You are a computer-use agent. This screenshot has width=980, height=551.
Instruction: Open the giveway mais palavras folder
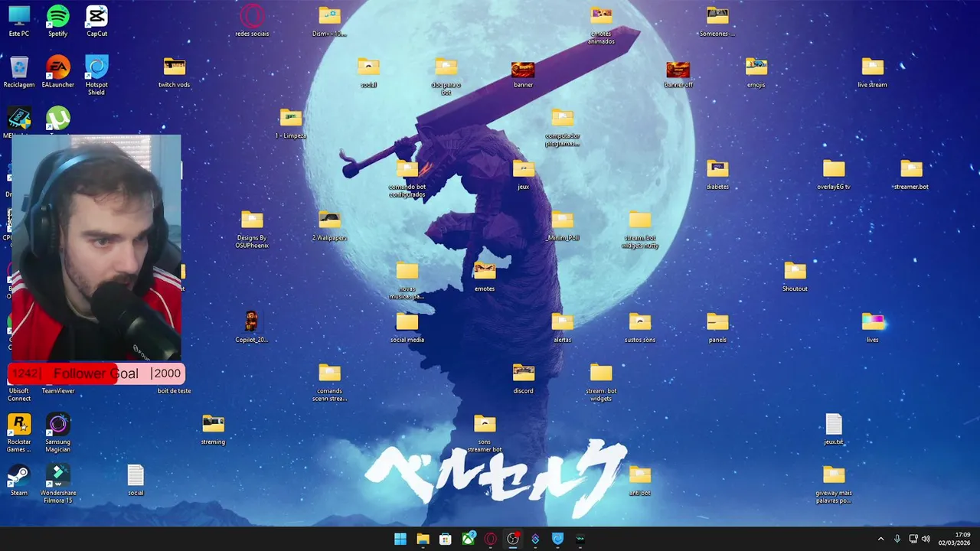tap(834, 484)
